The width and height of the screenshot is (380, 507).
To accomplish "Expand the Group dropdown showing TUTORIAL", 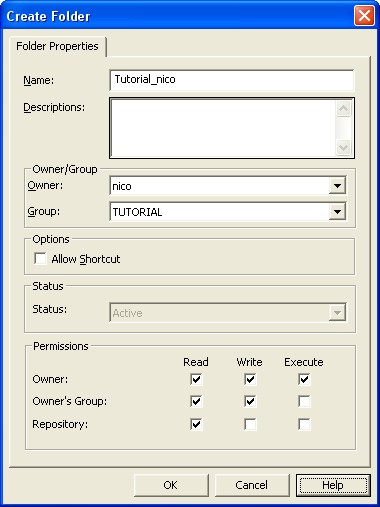I will [337, 212].
